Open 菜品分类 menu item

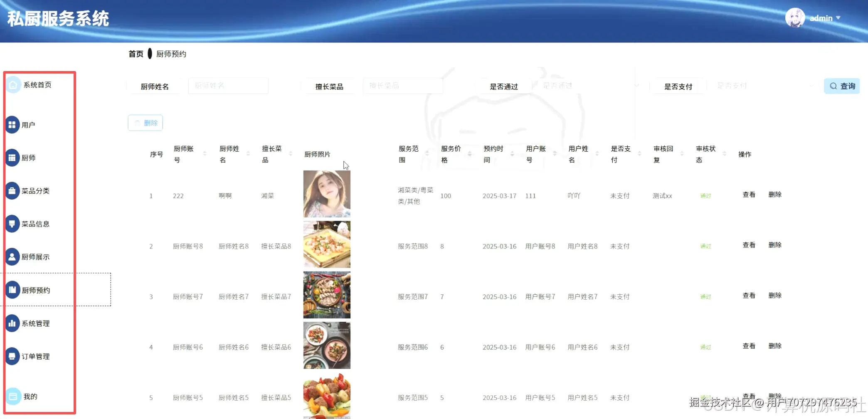[36, 191]
